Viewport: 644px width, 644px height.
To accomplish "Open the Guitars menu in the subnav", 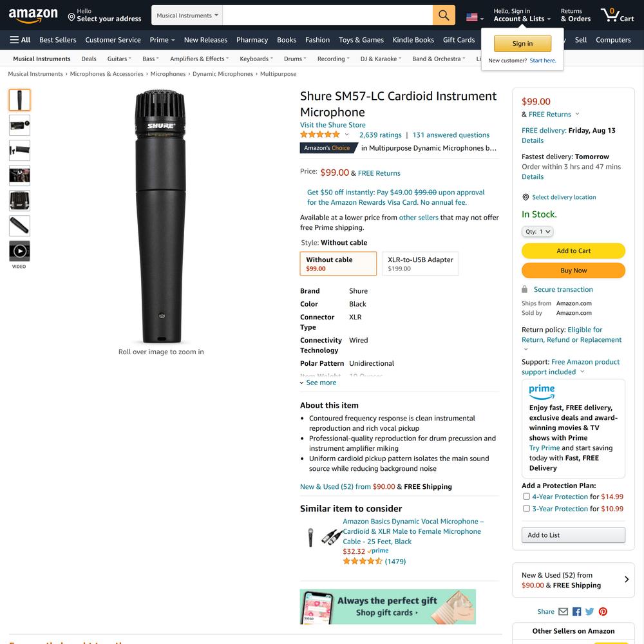I will 119,59.
